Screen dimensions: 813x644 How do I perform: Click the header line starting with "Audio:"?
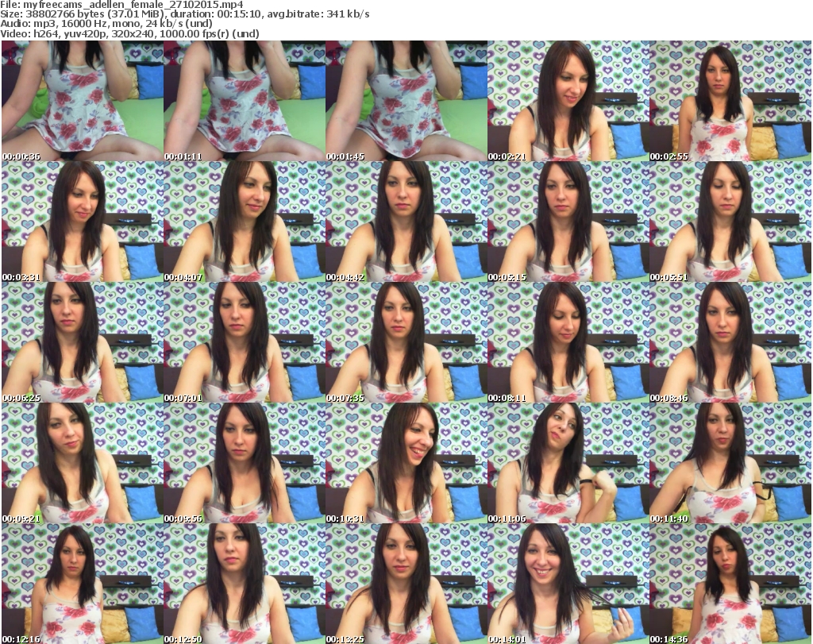click(106, 24)
